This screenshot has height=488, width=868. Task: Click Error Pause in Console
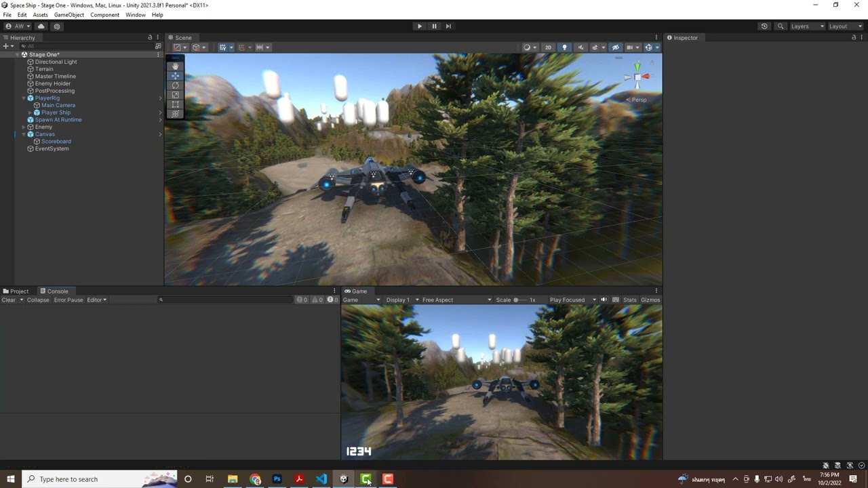68,300
